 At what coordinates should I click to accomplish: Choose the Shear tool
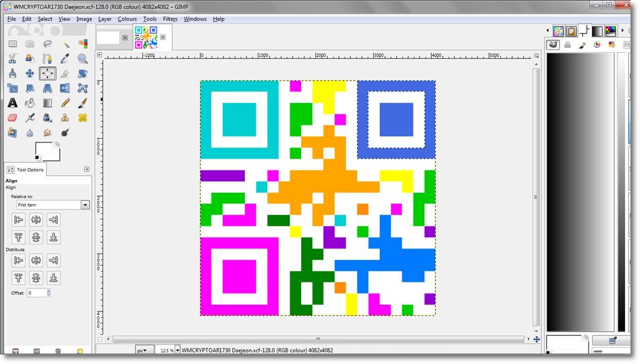click(x=30, y=88)
